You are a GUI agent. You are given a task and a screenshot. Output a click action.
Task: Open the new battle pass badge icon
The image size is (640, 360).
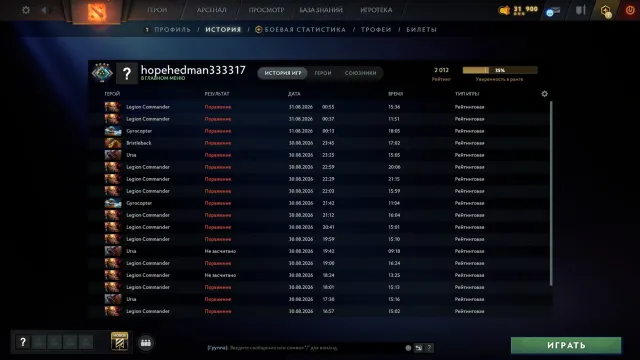coord(120,341)
